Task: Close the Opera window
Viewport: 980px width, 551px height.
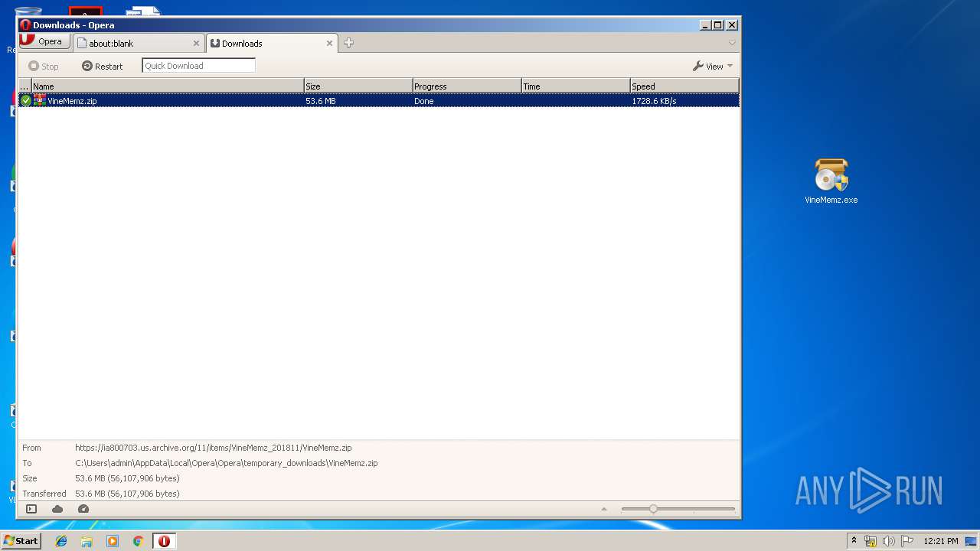Action: (731, 24)
